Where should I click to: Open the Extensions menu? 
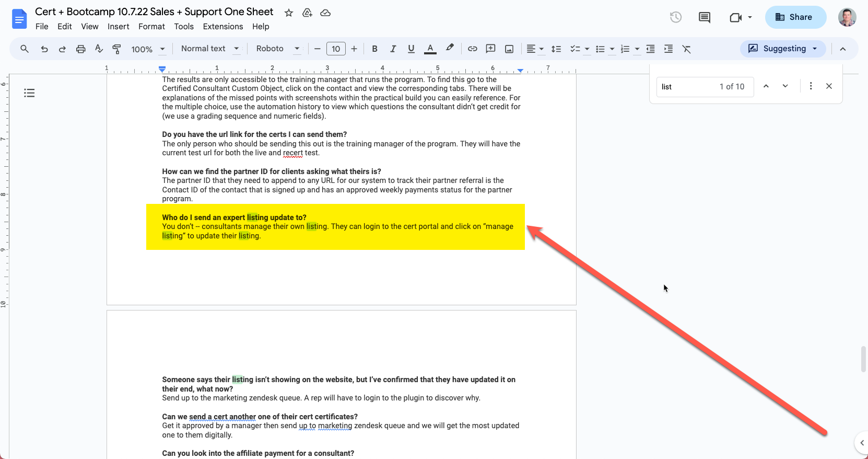pyautogui.click(x=222, y=27)
